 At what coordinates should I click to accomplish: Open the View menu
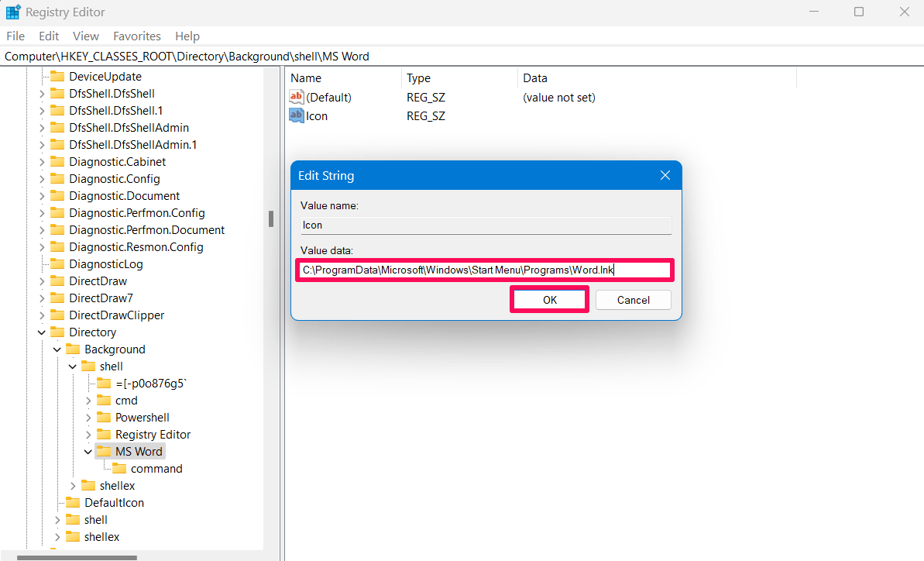[x=85, y=36]
